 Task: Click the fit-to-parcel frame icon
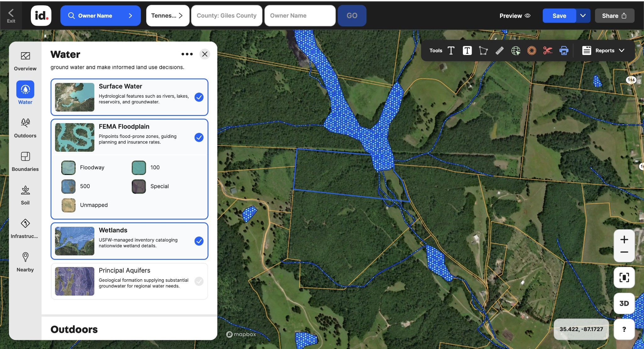pos(624,277)
